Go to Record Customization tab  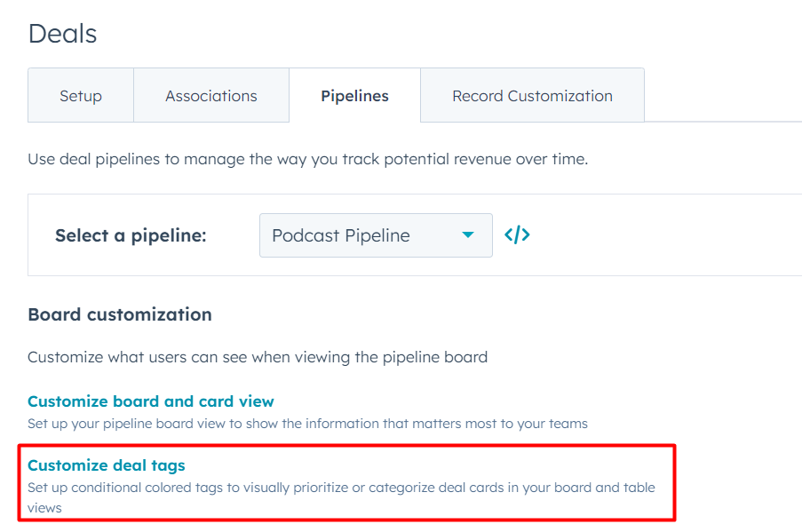pos(533,96)
